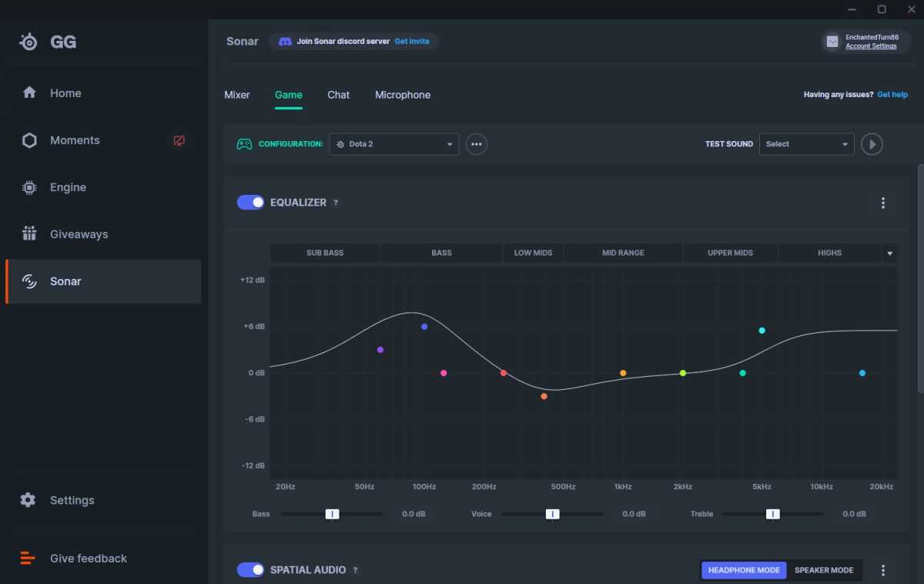Open the Microphone tab

(403, 95)
